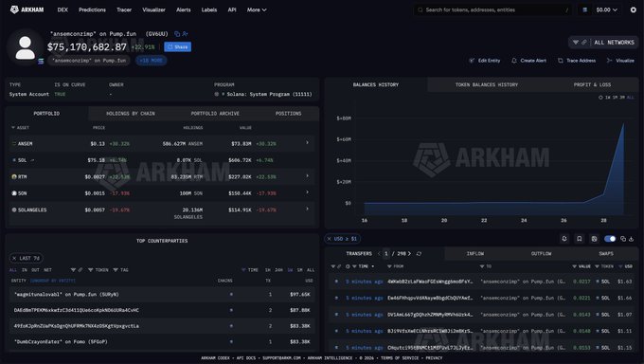
Task: Click the +18 MORE tags button
Action: [x=152, y=61]
